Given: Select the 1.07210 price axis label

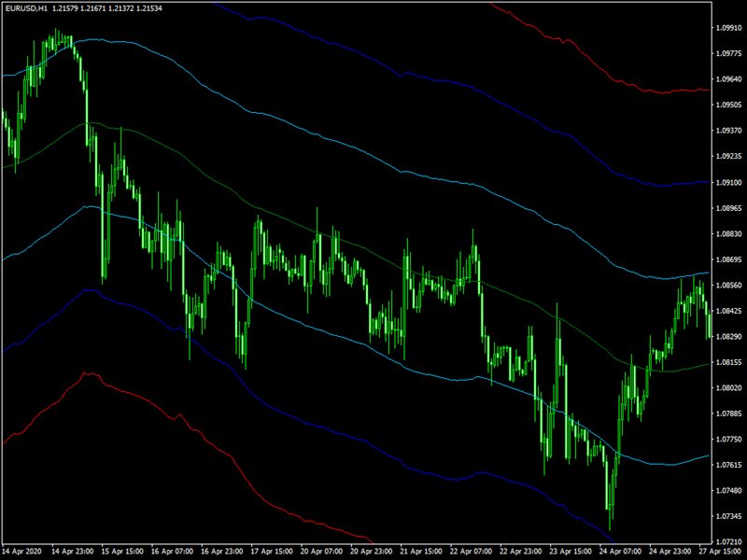Looking at the screenshot, I should (x=728, y=542).
